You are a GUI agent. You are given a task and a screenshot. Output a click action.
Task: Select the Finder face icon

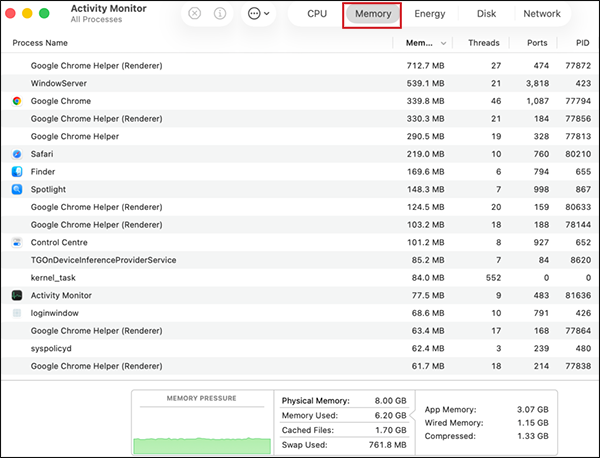pos(17,171)
